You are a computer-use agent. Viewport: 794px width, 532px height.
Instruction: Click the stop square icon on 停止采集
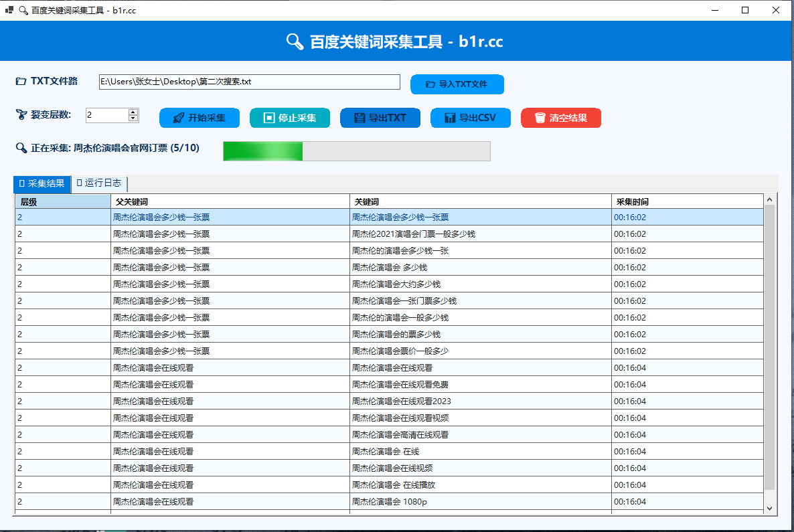click(269, 118)
